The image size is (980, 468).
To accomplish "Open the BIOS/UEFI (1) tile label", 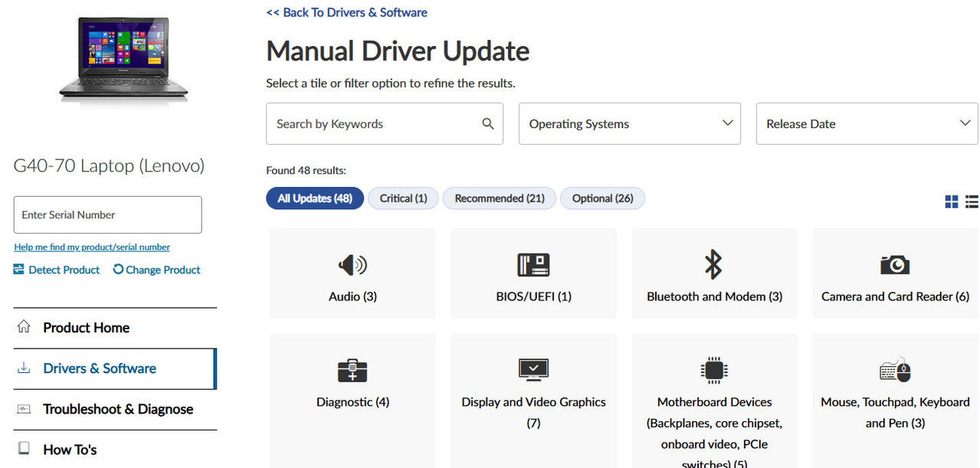I will (x=533, y=296).
